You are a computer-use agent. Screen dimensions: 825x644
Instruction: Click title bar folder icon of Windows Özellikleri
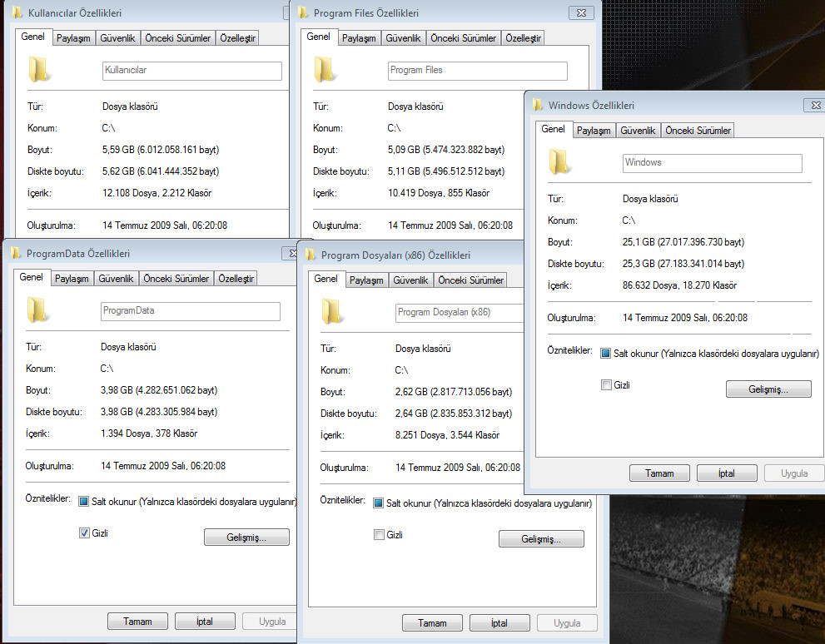click(538, 105)
